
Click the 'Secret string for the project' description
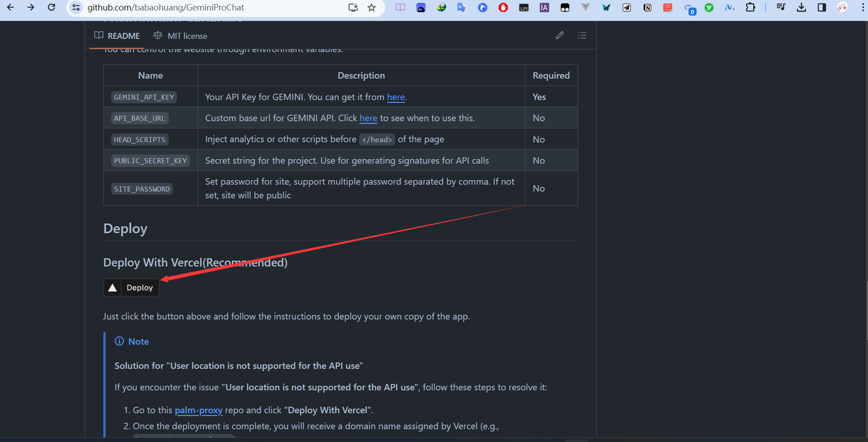click(x=347, y=161)
